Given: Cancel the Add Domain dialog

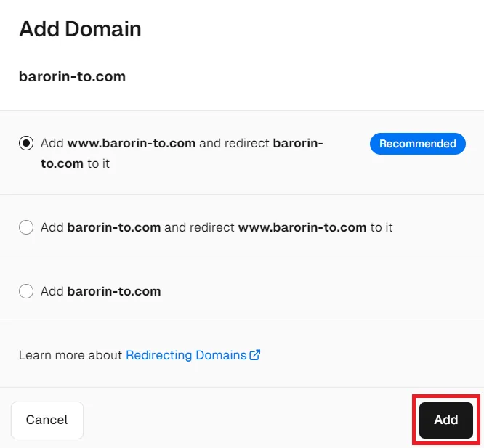Looking at the screenshot, I should click(47, 420).
